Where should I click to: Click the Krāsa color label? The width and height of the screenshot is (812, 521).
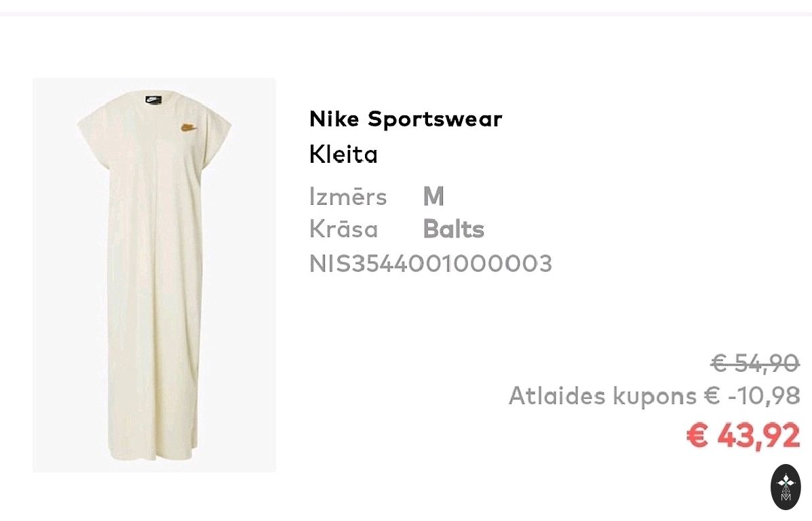pos(343,229)
